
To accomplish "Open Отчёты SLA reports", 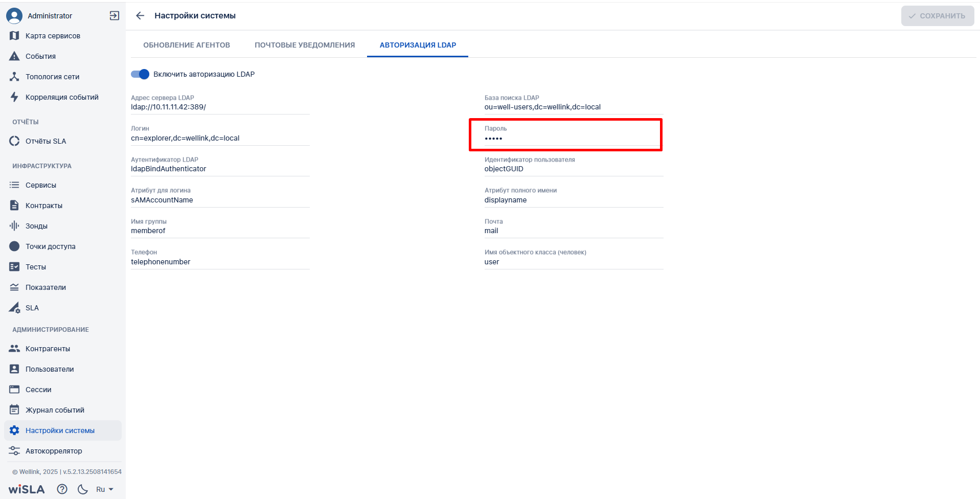I will [45, 141].
